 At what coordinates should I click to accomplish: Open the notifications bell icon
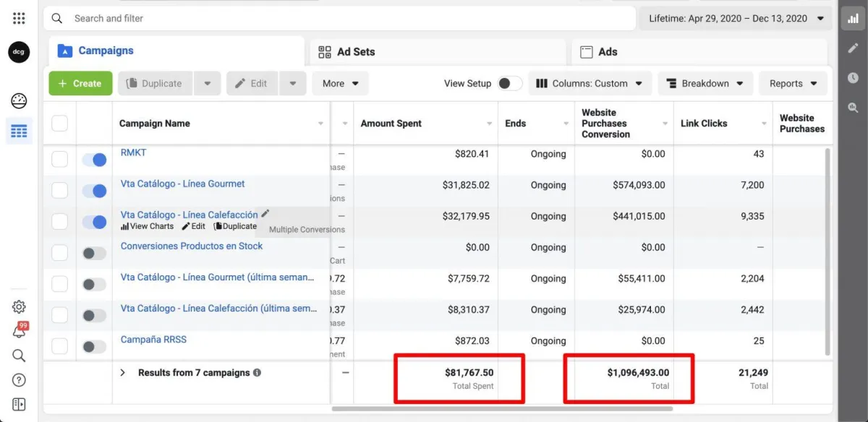click(19, 332)
